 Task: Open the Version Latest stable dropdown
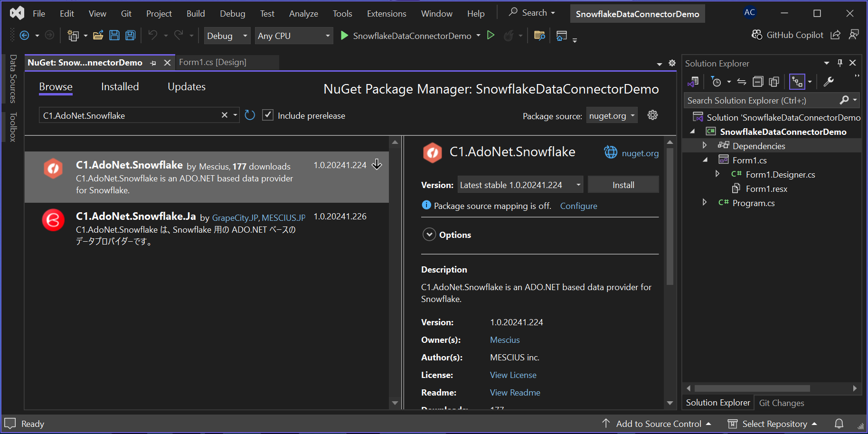pos(520,185)
